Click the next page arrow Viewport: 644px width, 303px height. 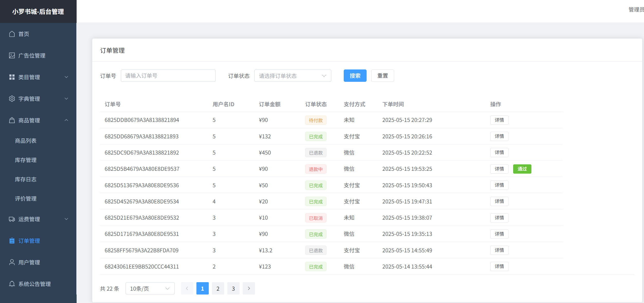pos(249,289)
